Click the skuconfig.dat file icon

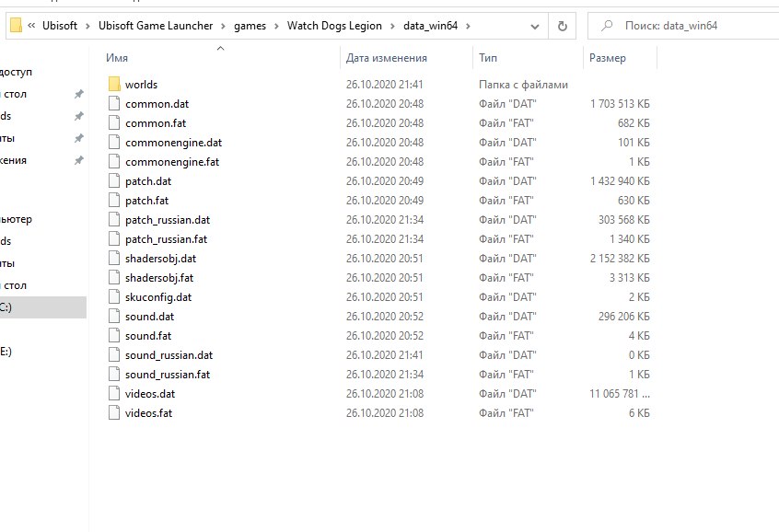coord(114,297)
